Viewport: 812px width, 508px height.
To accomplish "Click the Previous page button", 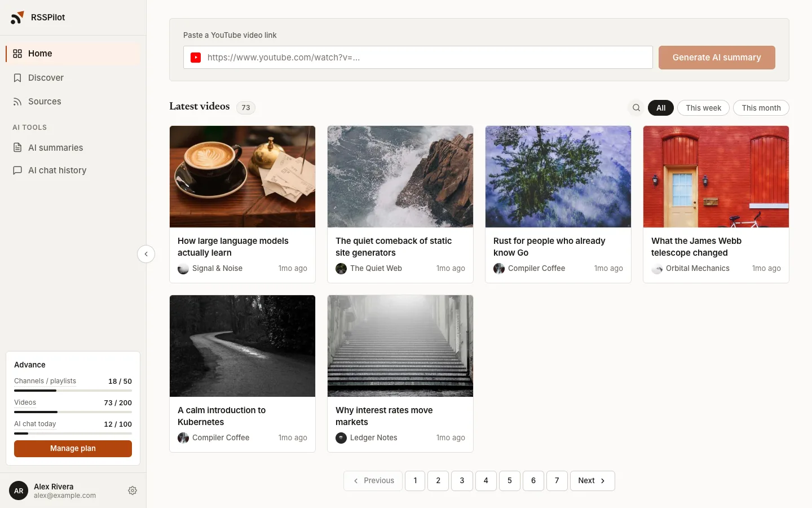I will tap(373, 481).
